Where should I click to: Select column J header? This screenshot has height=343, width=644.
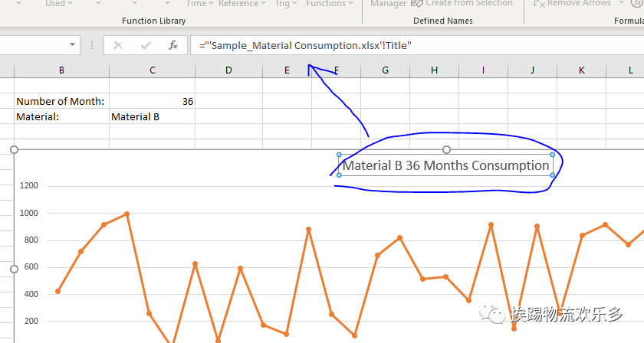click(532, 70)
